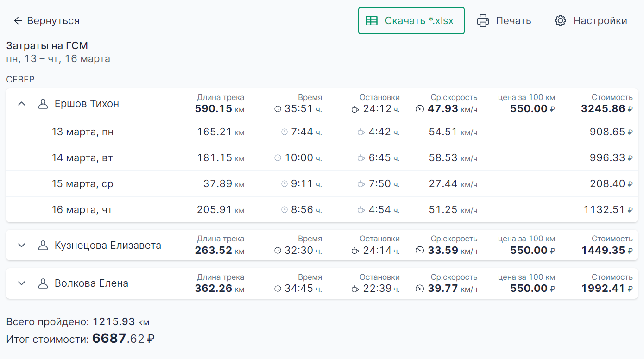The image size is (644, 359).
Task: Click the printer icon for Печать
Action: (x=483, y=21)
